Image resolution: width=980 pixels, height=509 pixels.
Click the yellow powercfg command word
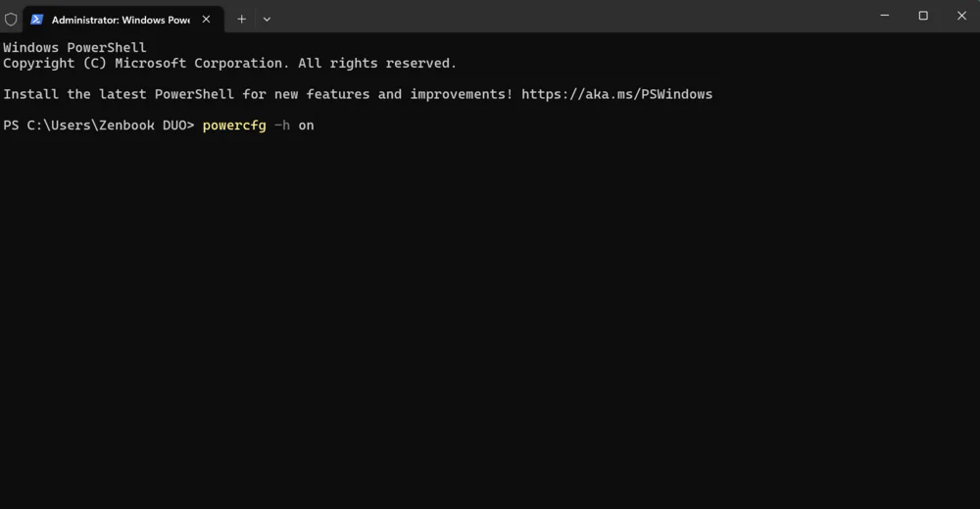point(234,126)
